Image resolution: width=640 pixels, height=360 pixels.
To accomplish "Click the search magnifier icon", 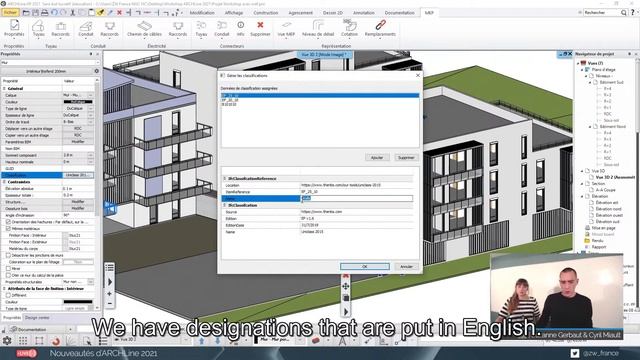I will point(623,13).
